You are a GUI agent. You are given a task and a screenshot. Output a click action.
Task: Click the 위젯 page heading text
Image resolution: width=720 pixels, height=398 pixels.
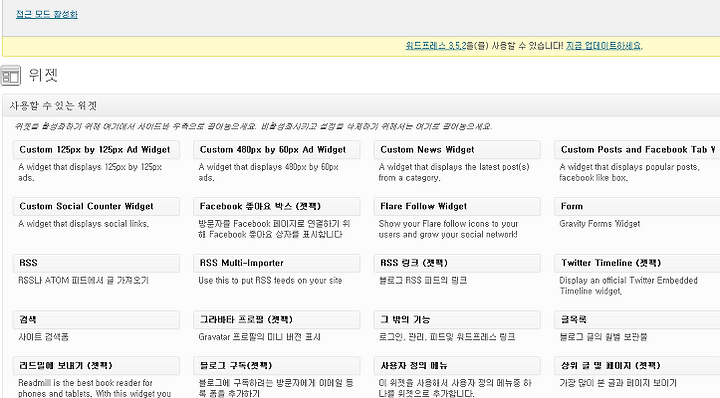(x=43, y=75)
